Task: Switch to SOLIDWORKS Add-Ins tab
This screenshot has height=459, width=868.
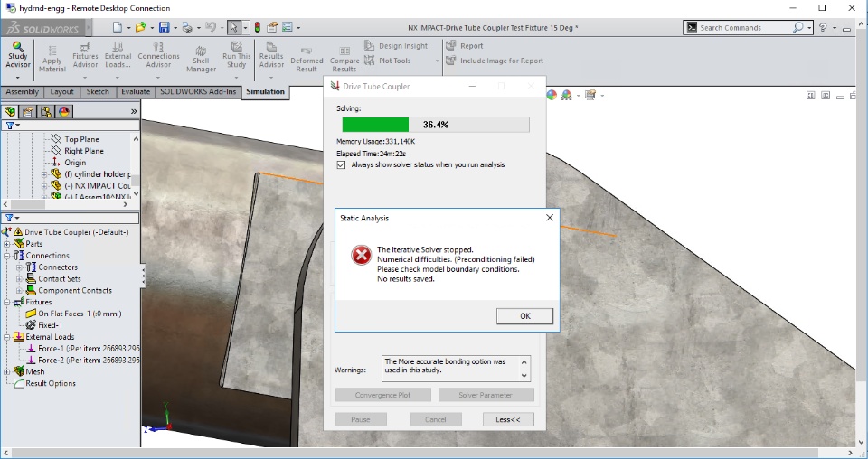Action: 198,92
